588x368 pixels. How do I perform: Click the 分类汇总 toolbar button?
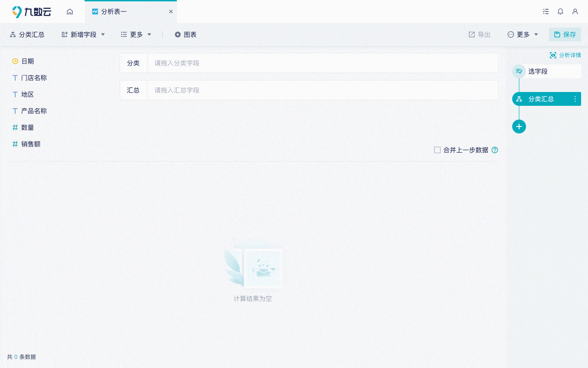(x=27, y=34)
